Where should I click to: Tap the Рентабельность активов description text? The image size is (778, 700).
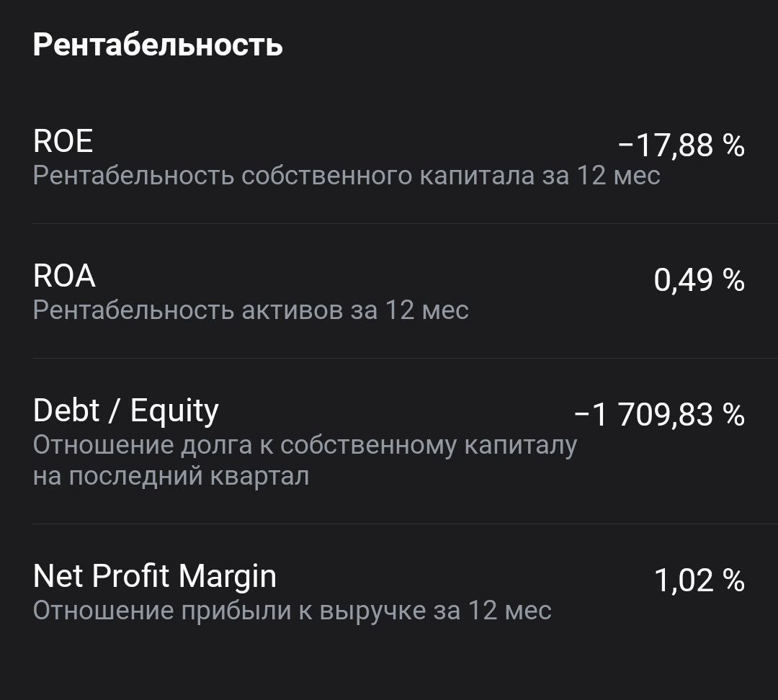click(x=251, y=310)
